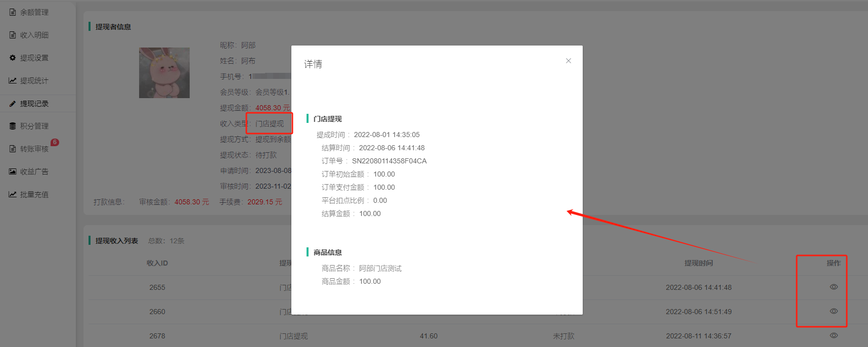
Task: Click withdraw time 2022-08-06 14:51:49
Action: pos(699,312)
